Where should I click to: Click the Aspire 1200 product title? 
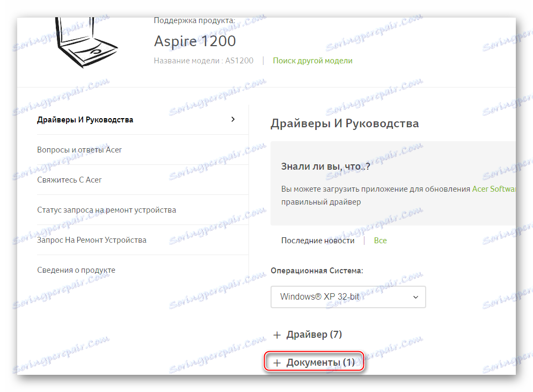coord(195,41)
